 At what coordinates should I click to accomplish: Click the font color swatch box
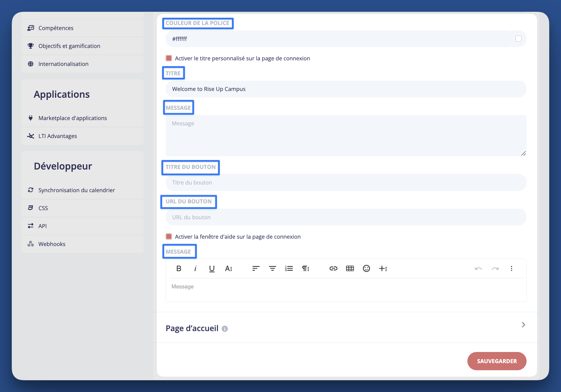tap(518, 39)
